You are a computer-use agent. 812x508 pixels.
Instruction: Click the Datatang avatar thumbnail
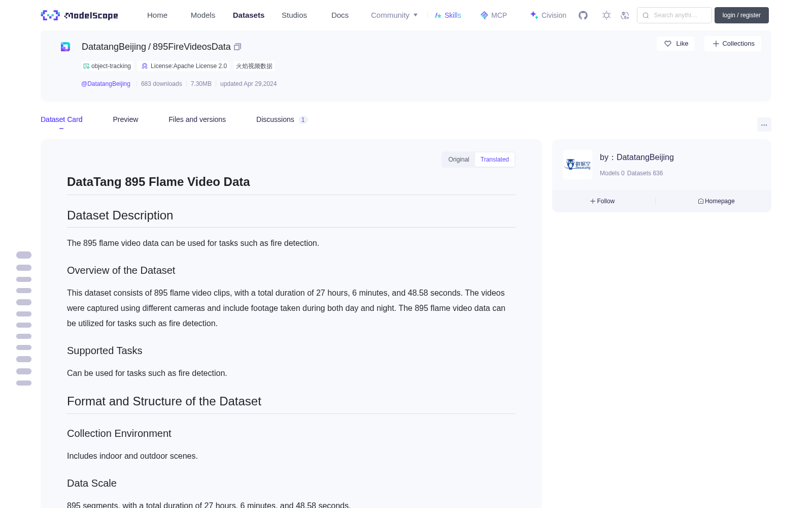click(578, 165)
